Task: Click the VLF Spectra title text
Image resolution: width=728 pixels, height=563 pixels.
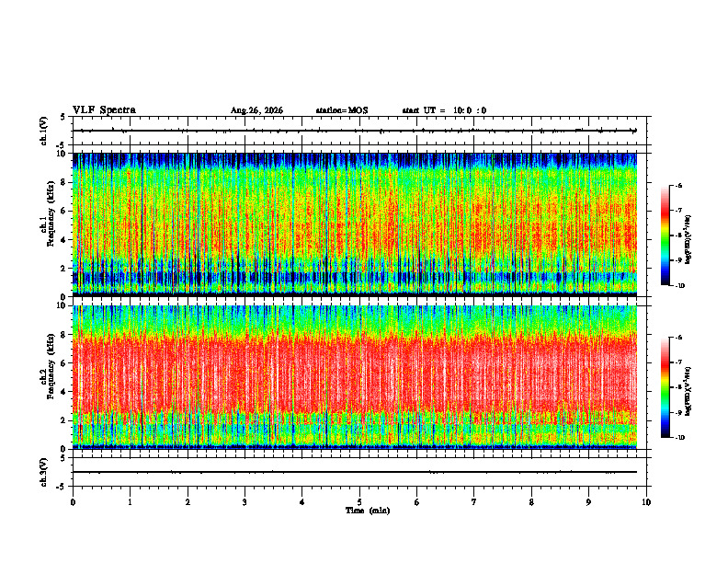Action: (104, 110)
